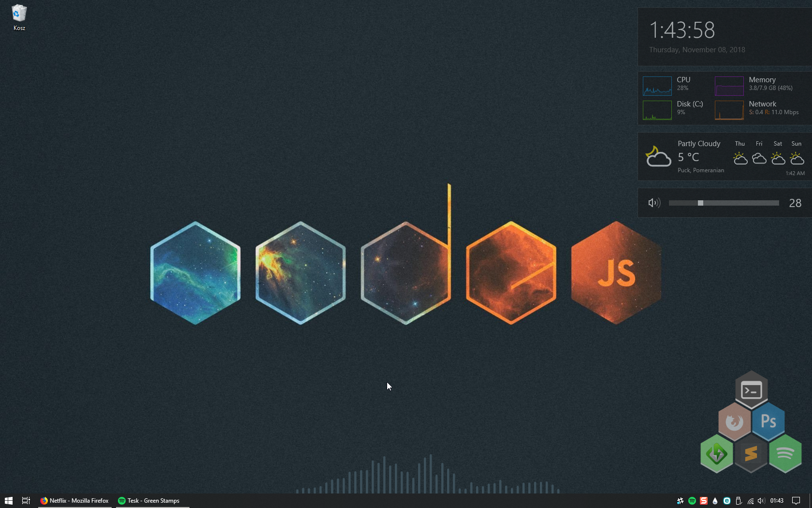Open Task View from the taskbar

tap(26, 501)
